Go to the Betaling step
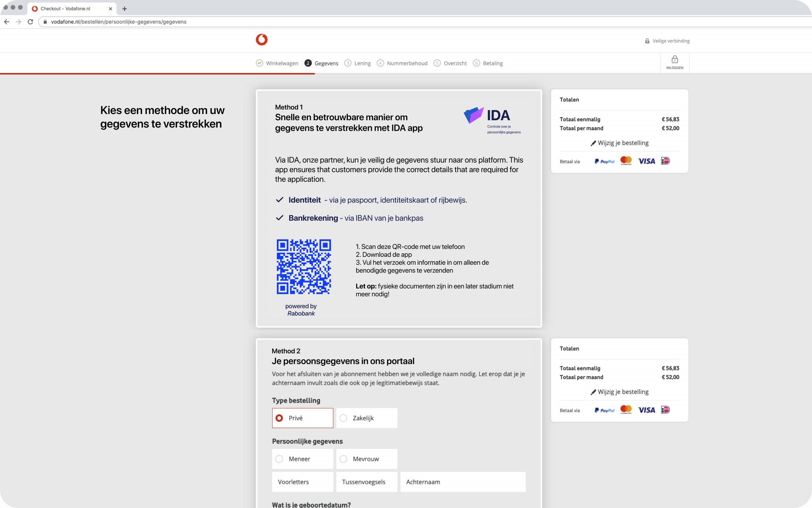The height and width of the screenshot is (508, 812). (488, 63)
